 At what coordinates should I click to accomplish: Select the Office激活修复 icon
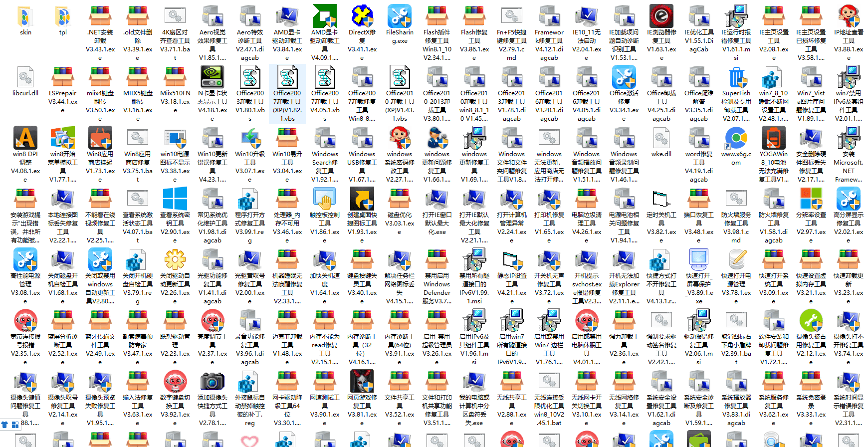pos(624,78)
